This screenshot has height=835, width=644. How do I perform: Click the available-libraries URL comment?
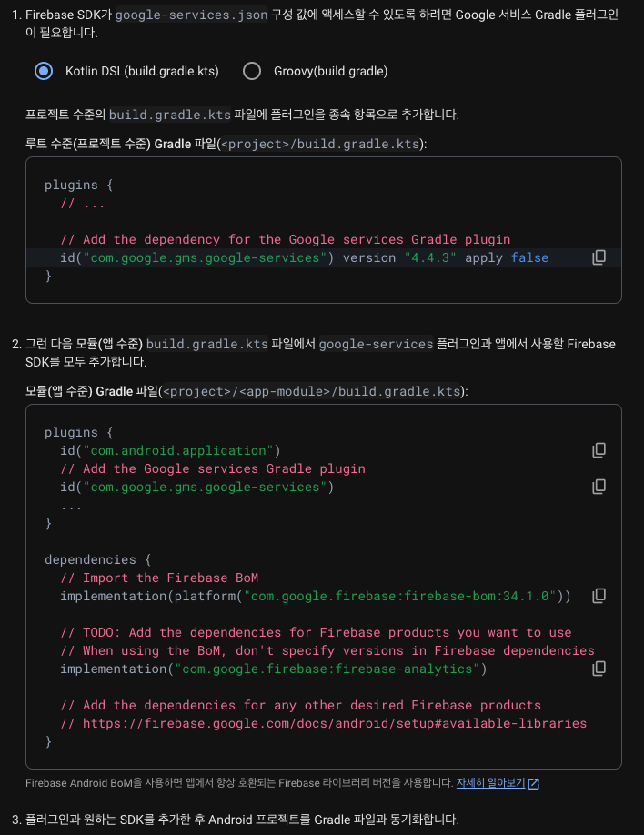click(323, 723)
